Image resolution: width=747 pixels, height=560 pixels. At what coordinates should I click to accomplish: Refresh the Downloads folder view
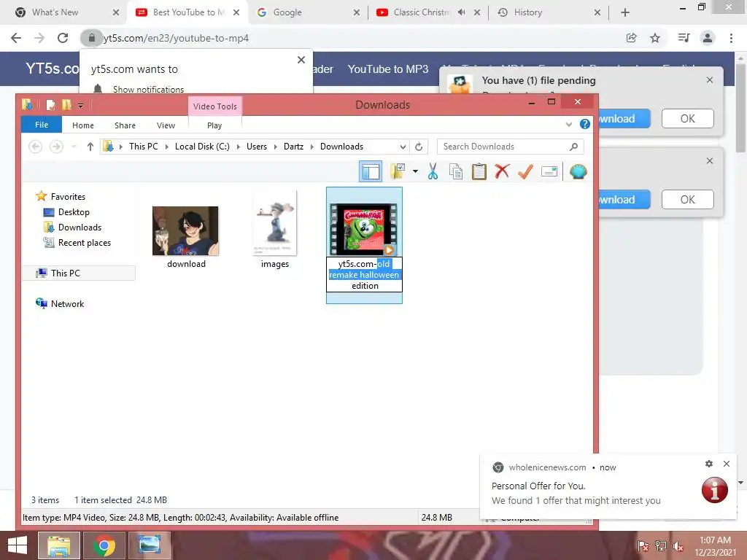pyautogui.click(x=419, y=147)
